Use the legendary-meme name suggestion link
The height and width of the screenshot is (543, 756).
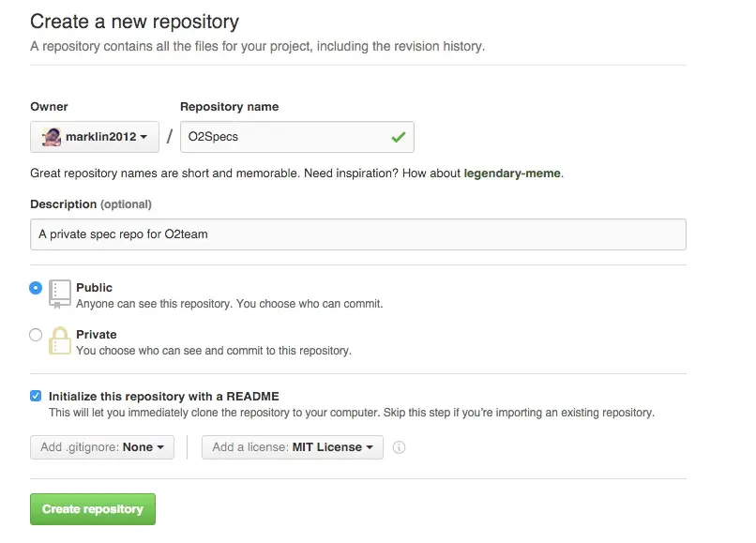[x=512, y=173]
